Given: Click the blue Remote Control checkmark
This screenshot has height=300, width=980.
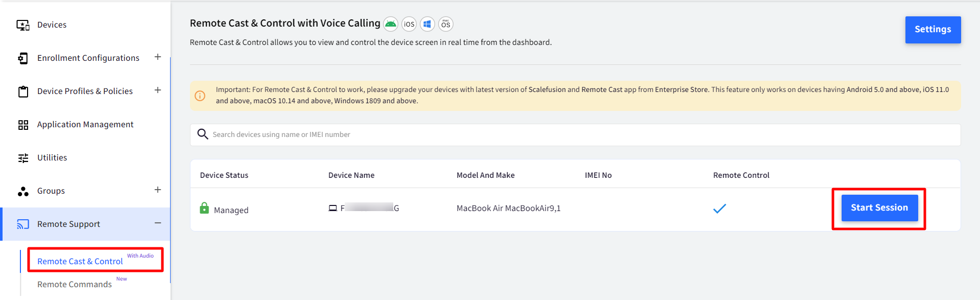Looking at the screenshot, I should pyautogui.click(x=720, y=208).
